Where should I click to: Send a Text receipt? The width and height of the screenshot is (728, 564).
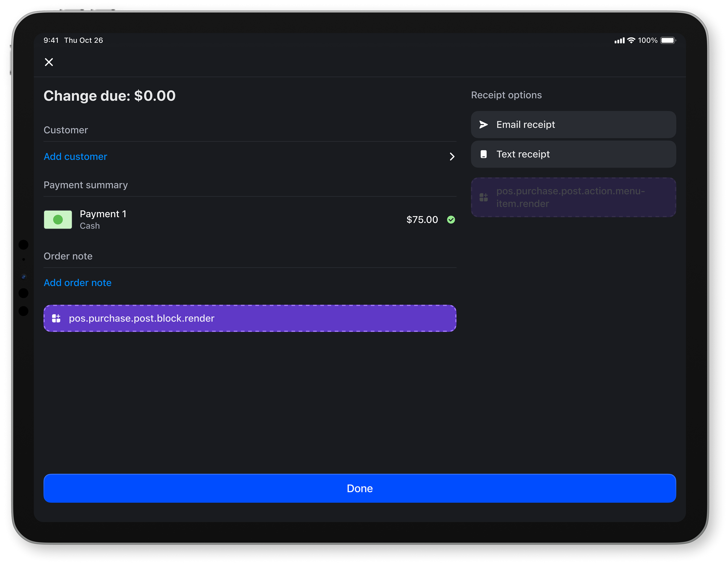573,154
